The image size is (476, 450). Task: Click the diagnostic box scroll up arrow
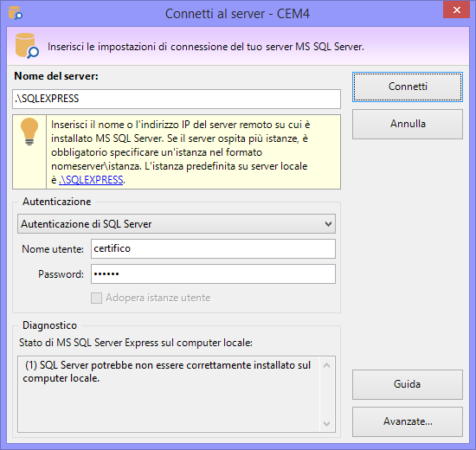326,365
